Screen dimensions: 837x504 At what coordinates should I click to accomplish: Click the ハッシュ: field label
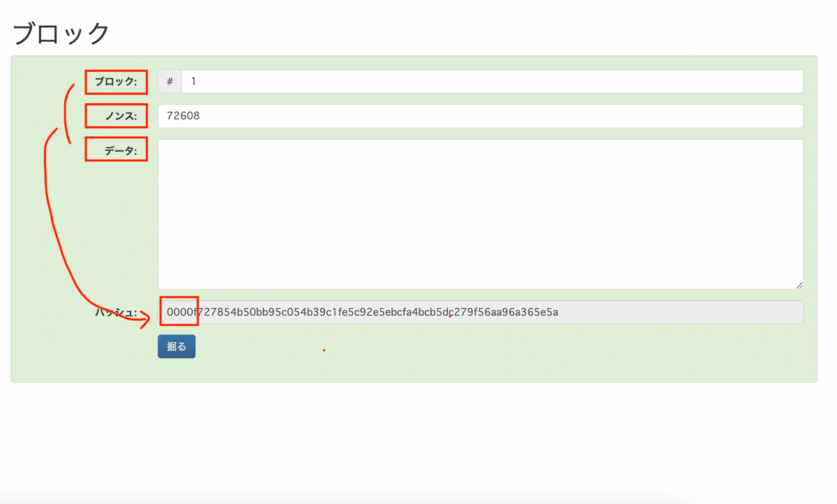(x=116, y=313)
